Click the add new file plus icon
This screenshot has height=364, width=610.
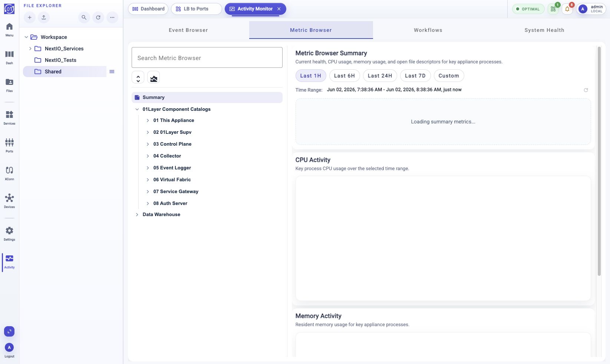[x=30, y=17]
